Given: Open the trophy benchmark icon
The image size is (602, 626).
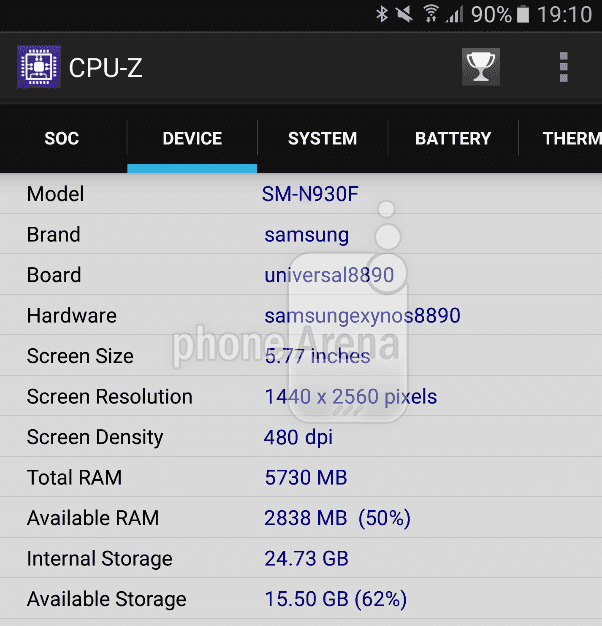Looking at the screenshot, I should click(x=481, y=67).
